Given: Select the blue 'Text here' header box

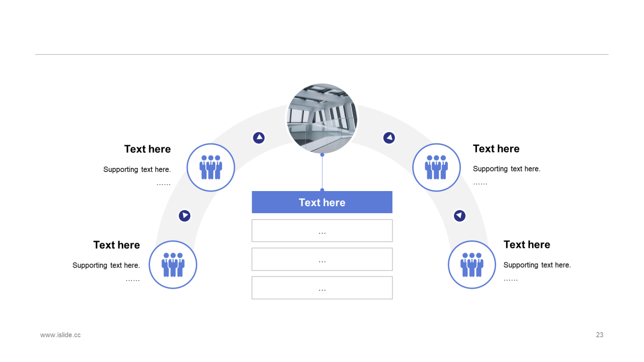Looking at the screenshot, I should coord(322,202).
